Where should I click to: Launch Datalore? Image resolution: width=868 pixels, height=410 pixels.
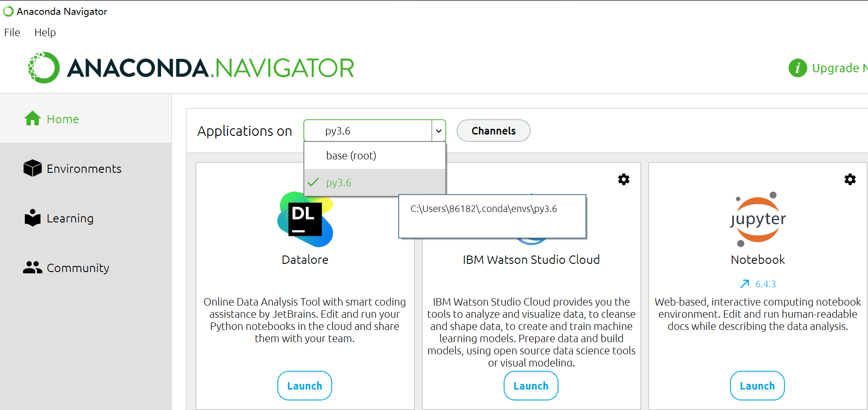305,386
